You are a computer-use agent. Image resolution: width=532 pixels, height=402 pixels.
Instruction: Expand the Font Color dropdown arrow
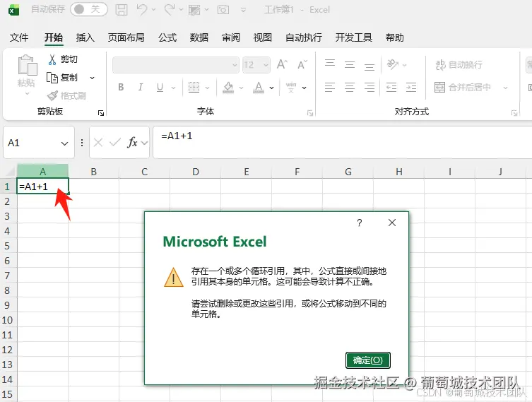[271, 88]
